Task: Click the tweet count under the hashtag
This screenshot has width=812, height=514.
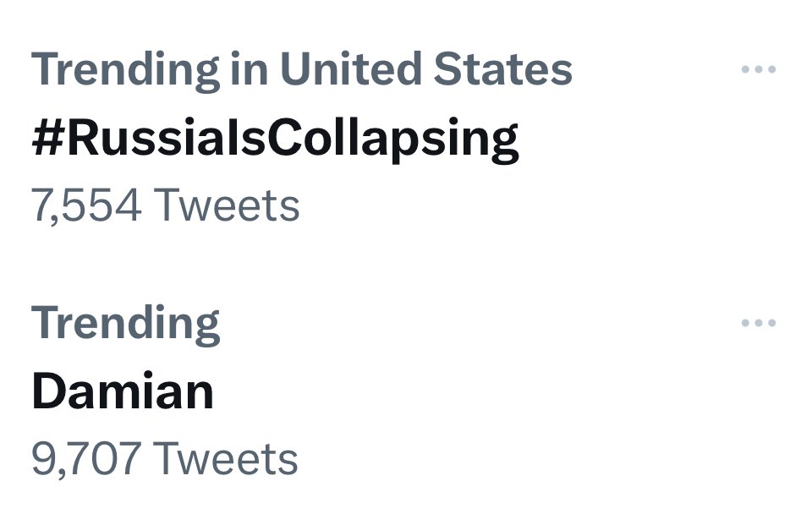Action: click(x=165, y=206)
